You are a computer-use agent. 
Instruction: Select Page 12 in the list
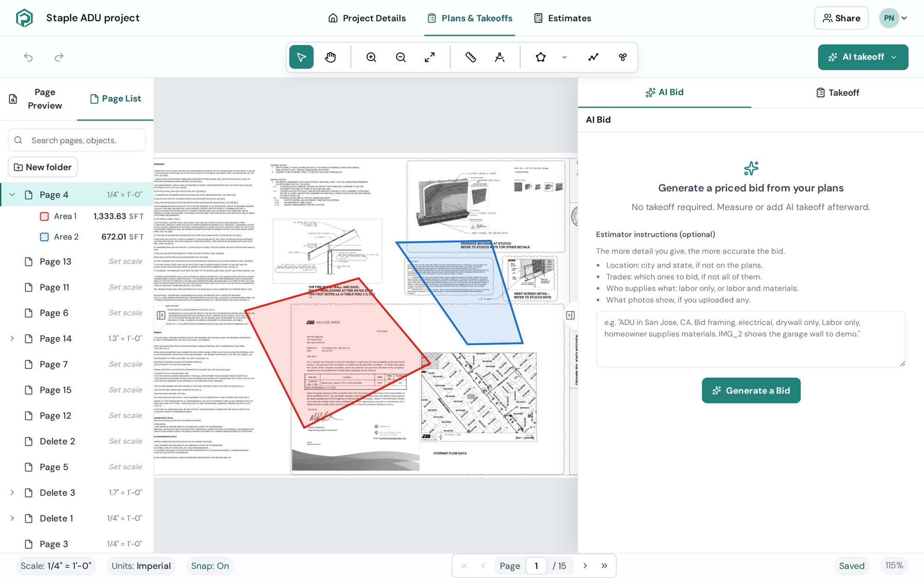tap(77, 416)
